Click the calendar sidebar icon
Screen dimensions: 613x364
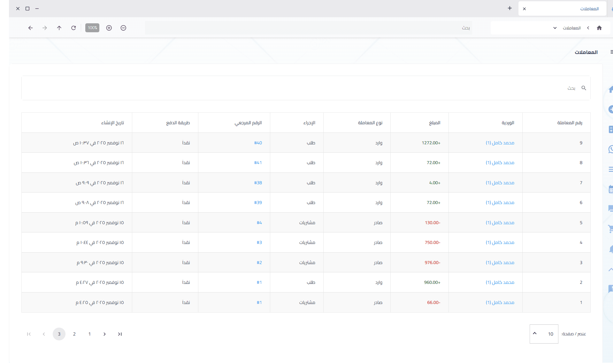(x=610, y=189)
